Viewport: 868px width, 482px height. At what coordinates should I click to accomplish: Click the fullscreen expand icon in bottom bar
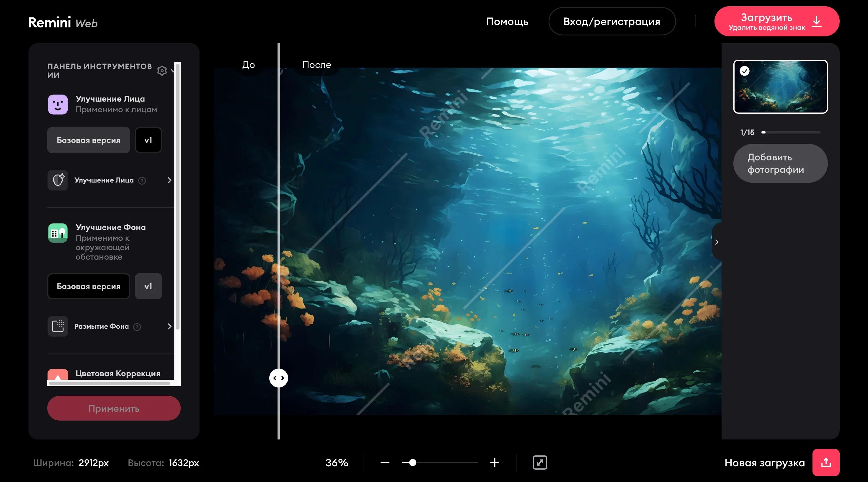[540, 463]
